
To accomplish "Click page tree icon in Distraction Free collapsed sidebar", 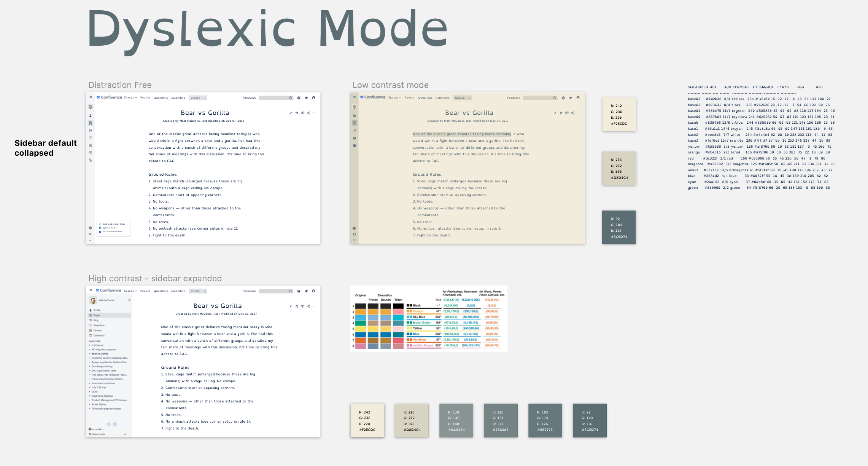I will [x=91, y=160].
